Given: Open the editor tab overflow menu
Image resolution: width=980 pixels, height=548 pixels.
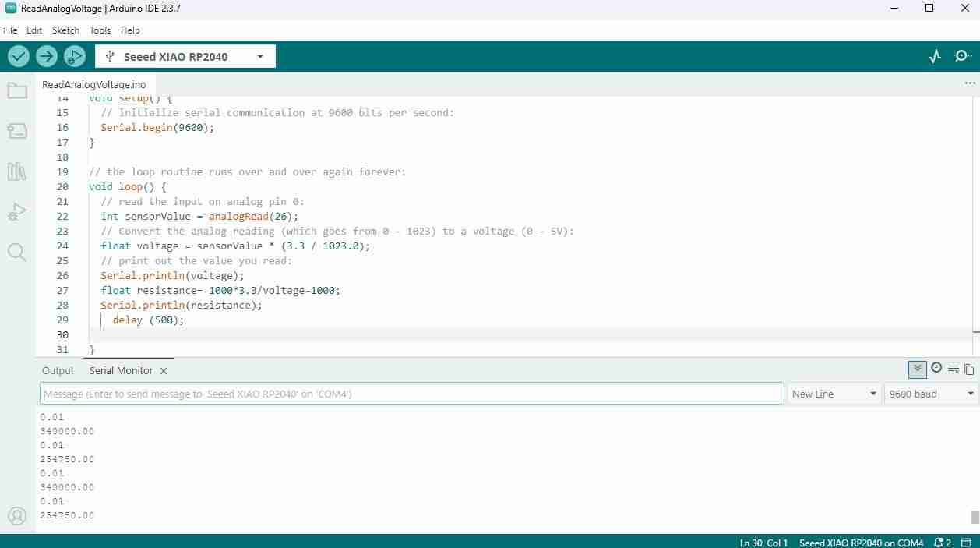Looking at the screenshot, I should pos(970,83).
